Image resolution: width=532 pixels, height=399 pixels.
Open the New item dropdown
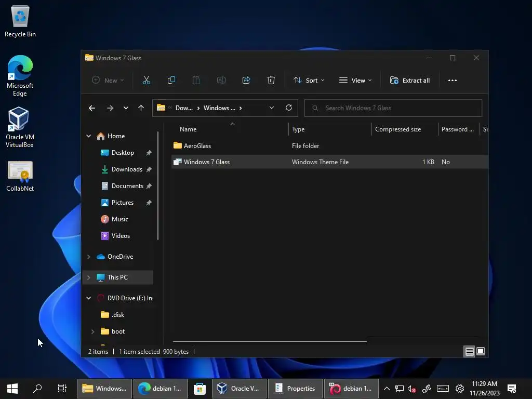(x=108, y=81)
